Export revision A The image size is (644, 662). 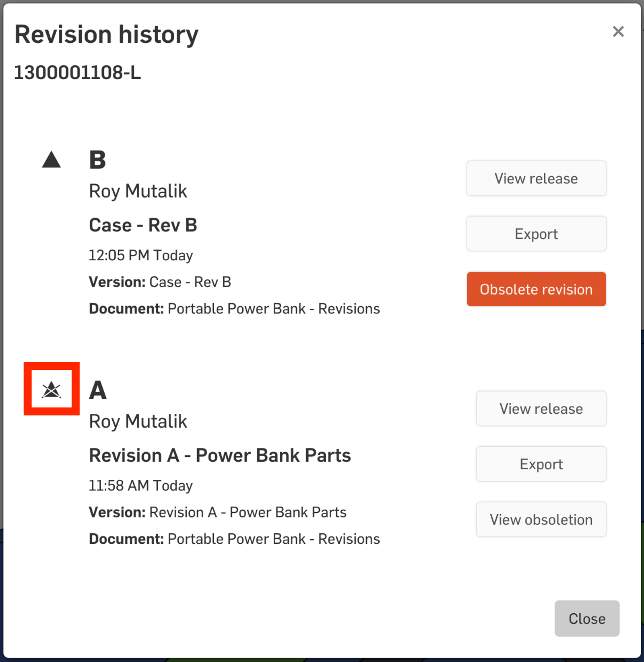(541, 464)
